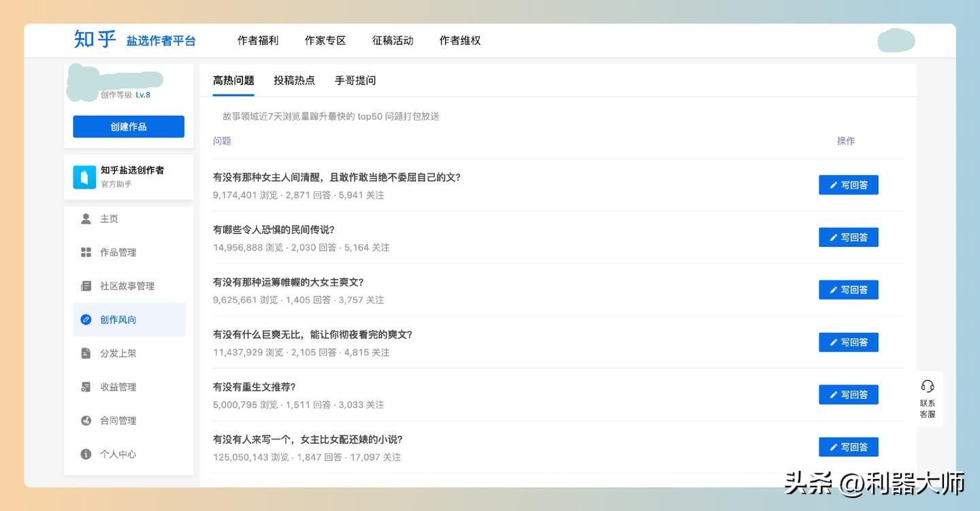The width and height of the screenshot is (980, 511).
Task: Click the 作品管理 grid icon
Action: point(86,252)
